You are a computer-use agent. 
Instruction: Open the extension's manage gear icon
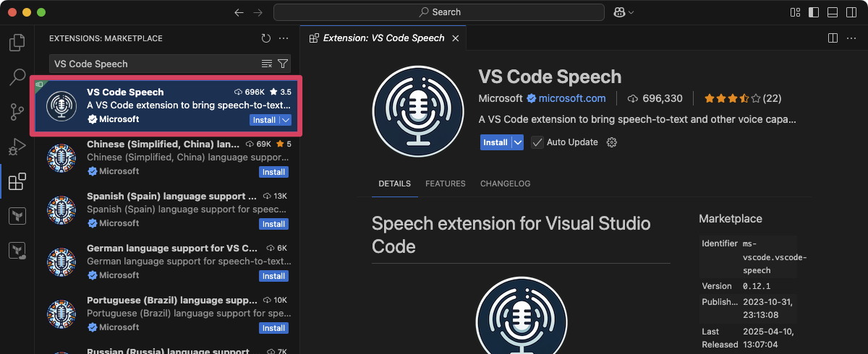(611, 142)
